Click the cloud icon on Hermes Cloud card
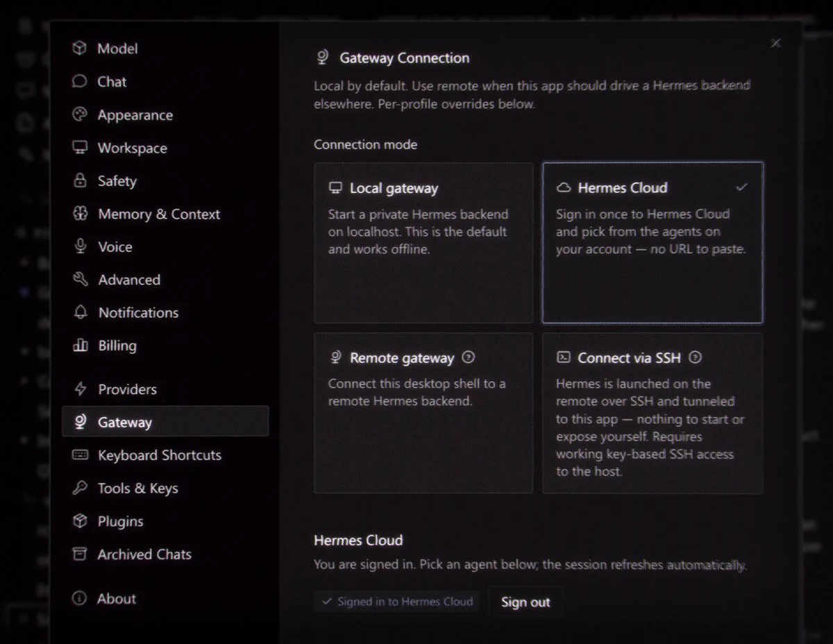The width and height of the screenshot is (833, 644). pos(564,188)
